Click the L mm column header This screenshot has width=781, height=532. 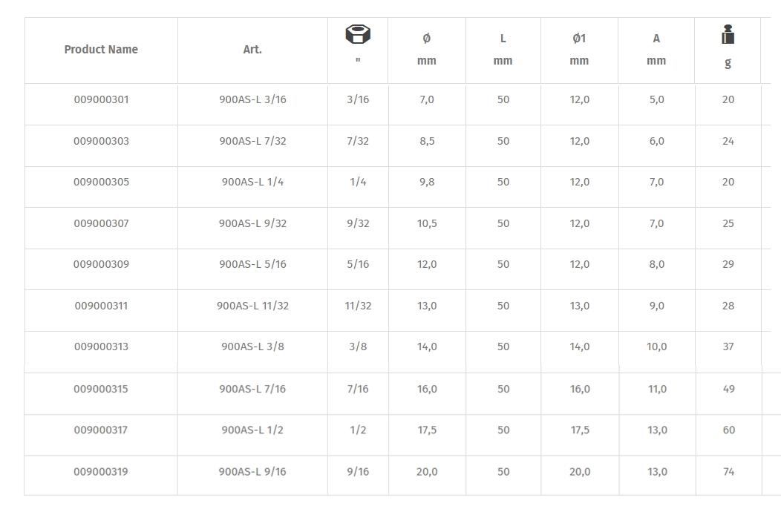point(503,50)
